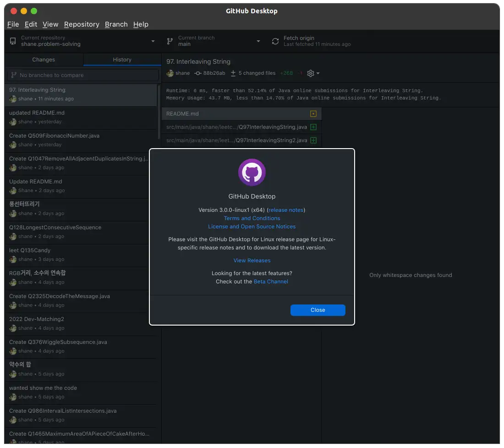
Task: Select the Create Q376WiggleSubsequence.java commit
Action: (80, 347)
